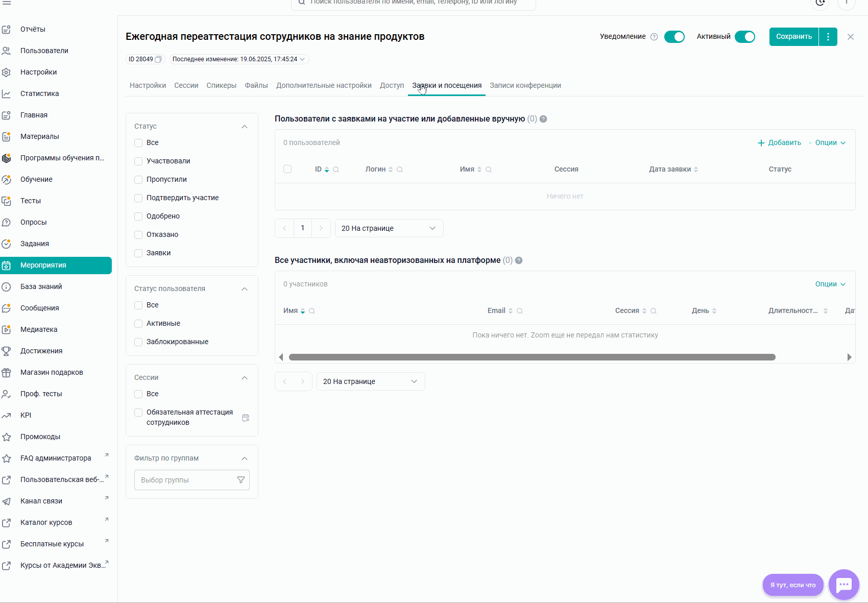Click the Я тут, если что button
Image resolution: width=868 pixels, height=603 pixels.
tap(793, 585)
